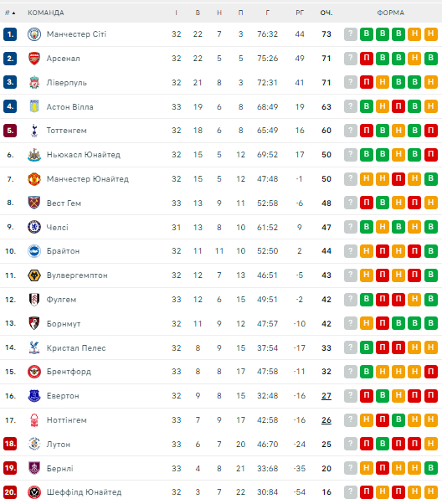
Task: Click Бернлі's green В form badge
Action: point(431,468)
